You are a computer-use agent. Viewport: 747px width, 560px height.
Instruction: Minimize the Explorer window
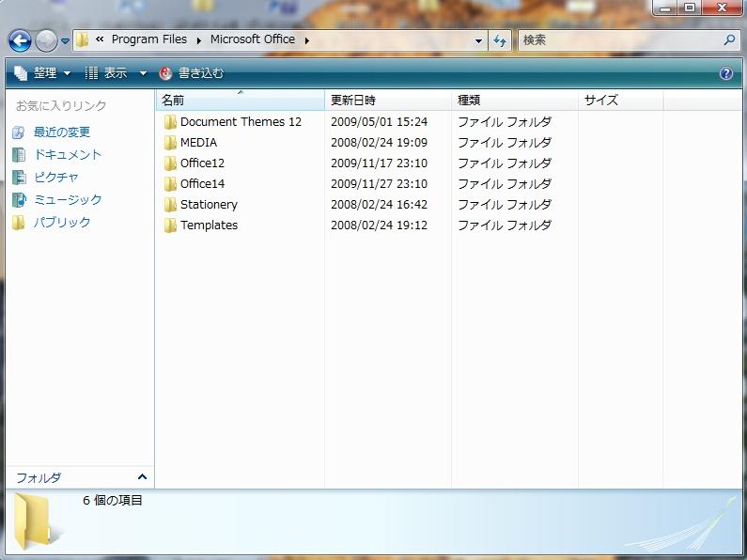pyautogui.click(x=667, y=8)
